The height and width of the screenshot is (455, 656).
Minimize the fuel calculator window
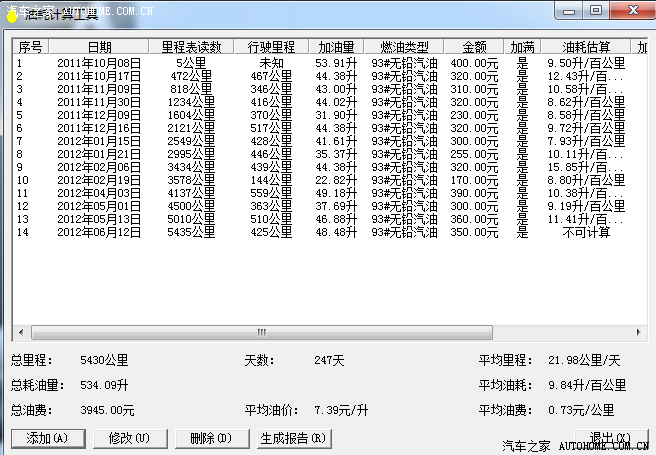point(569,10)
